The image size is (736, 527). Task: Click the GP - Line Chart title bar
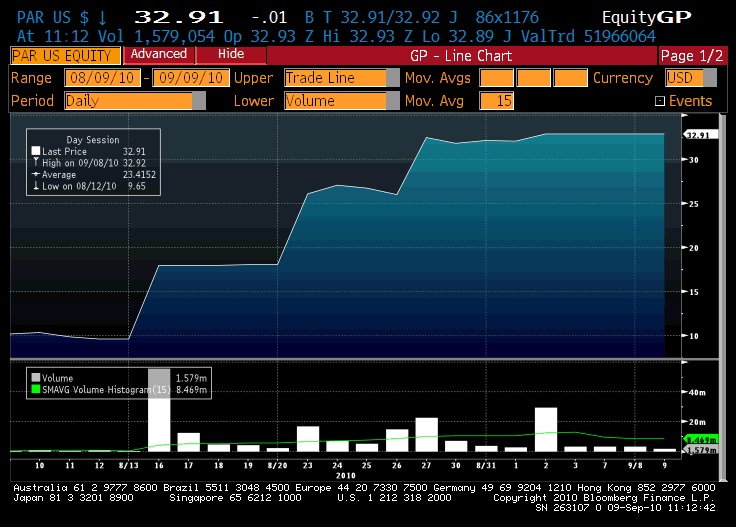(x=461, y=56)
